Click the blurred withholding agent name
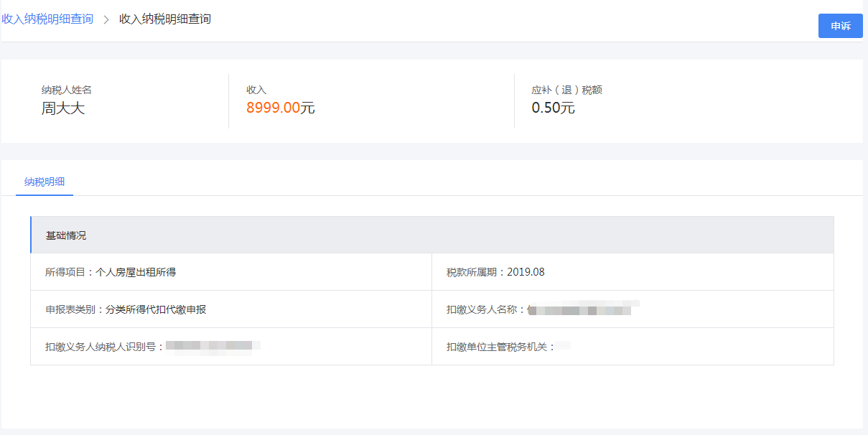Image resolution: width=868 pixels, height=435 pixels. (x=583, y=309)
